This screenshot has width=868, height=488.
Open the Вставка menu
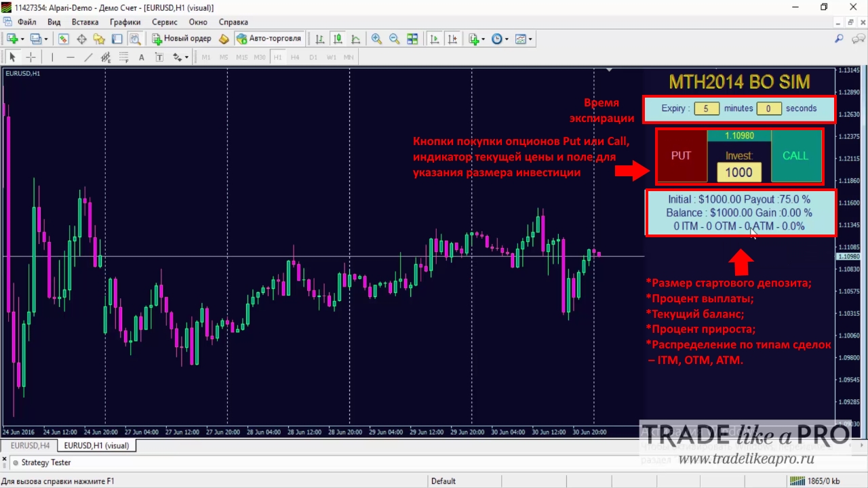(85, 22)
